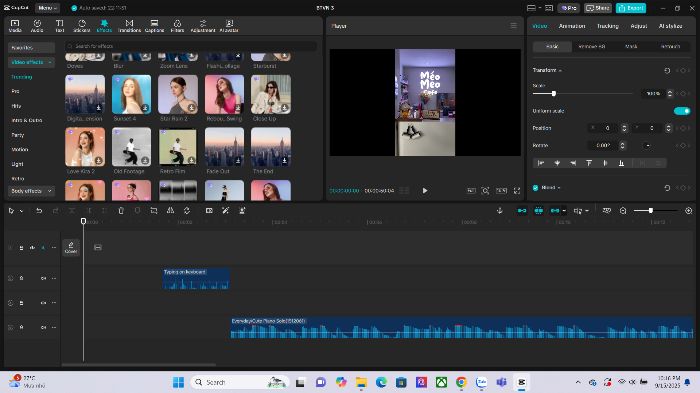Rotate the clip using timeline toolbar icon
700x393 pixels.
point(187,210)
